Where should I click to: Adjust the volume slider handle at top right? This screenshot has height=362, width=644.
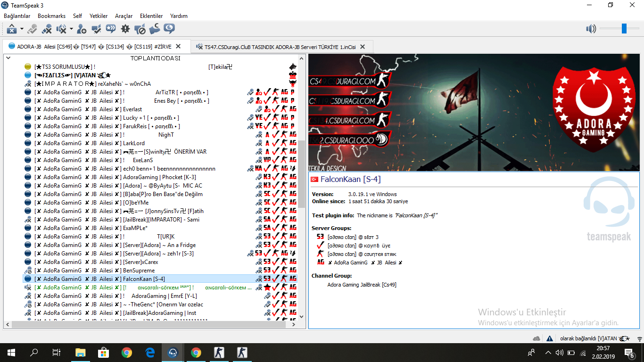pyautogui.click(x=624, y=29)
